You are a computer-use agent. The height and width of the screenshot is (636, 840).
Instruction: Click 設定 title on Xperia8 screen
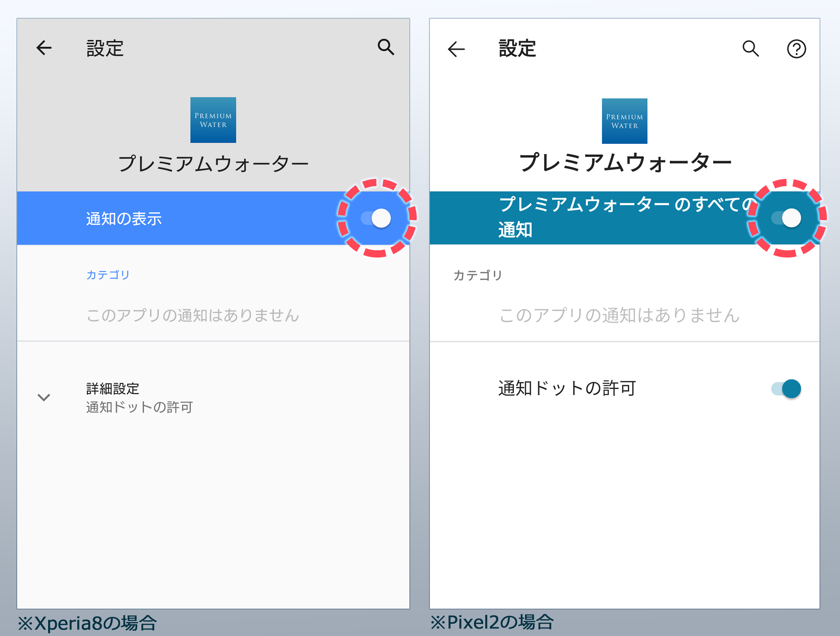tap(105, 48)
